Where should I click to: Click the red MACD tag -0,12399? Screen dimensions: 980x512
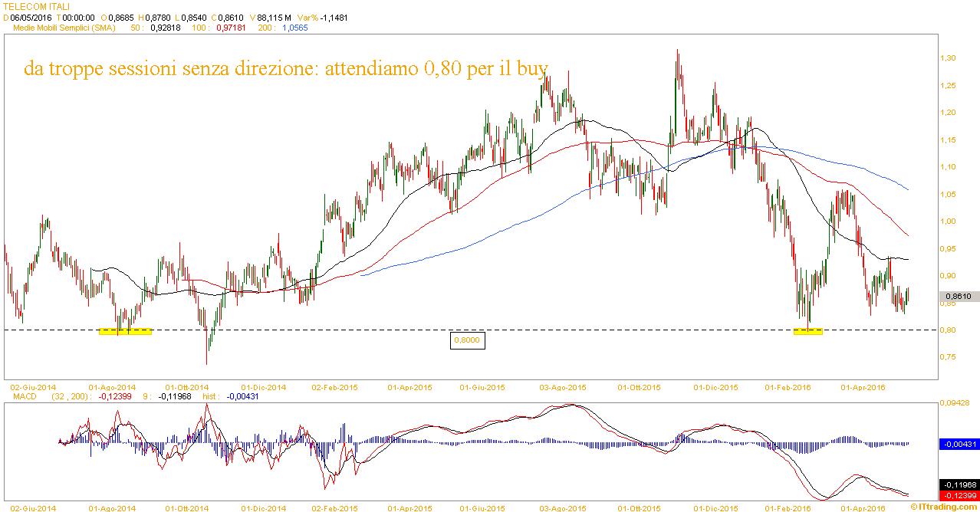[x=959, y=494]
